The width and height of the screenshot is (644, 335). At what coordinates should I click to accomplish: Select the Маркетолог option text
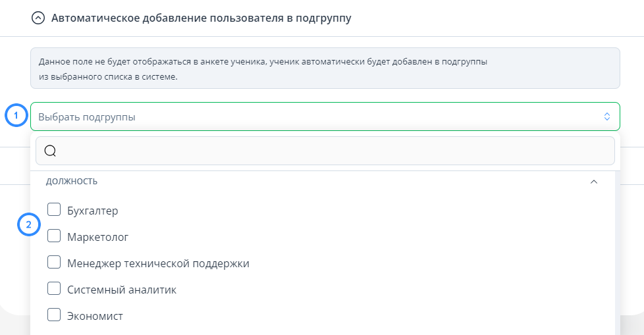pyautogui.click(x=97, y=238)
